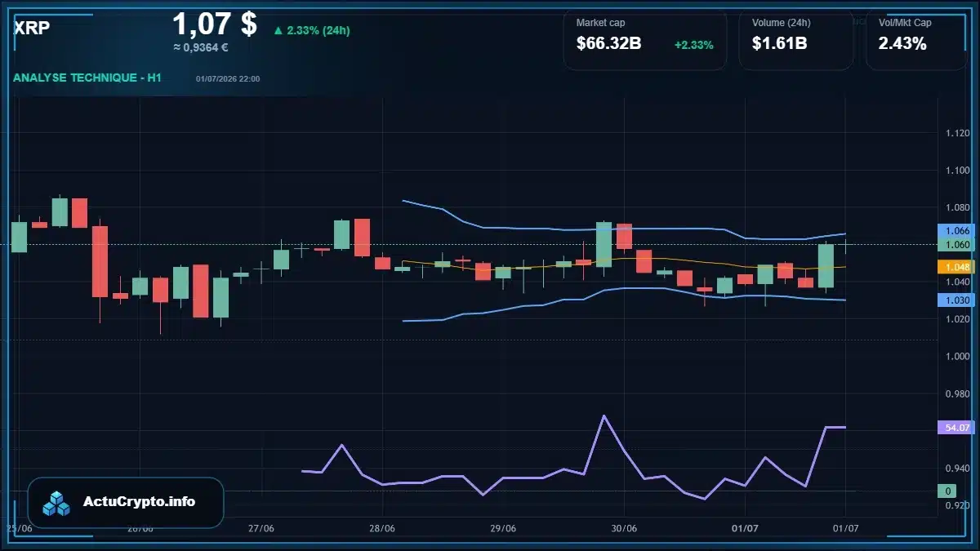
Task: Click the 30/06 date axis label
Action: (x=624, y=528)
